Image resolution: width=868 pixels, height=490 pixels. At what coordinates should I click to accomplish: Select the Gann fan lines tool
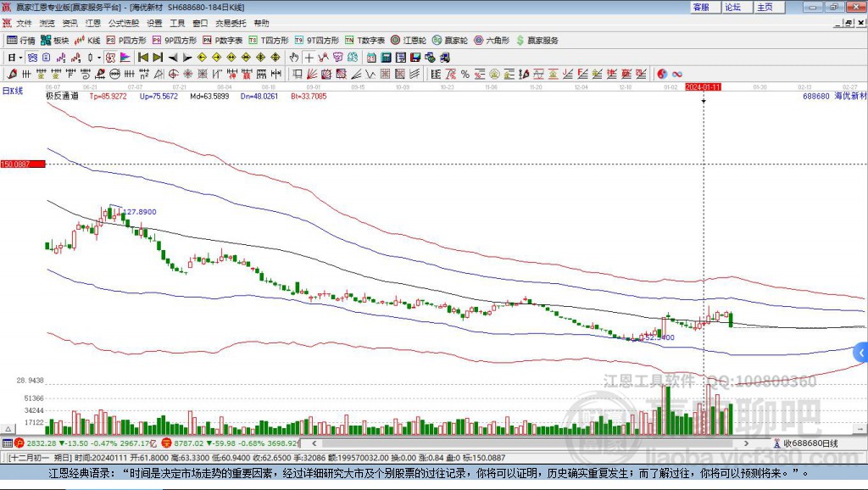coord(312,75)
